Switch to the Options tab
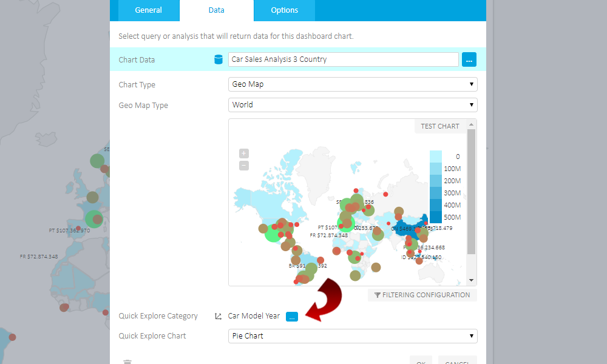Image resolution: width=607 pixels, height=364 pixels. click(x=283, y=10)
